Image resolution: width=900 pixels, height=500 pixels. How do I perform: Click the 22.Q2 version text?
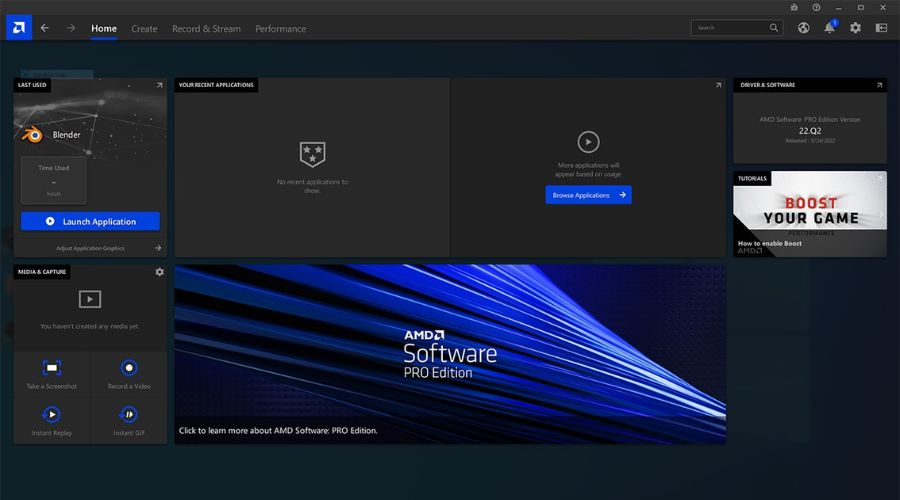pos(810,131)
